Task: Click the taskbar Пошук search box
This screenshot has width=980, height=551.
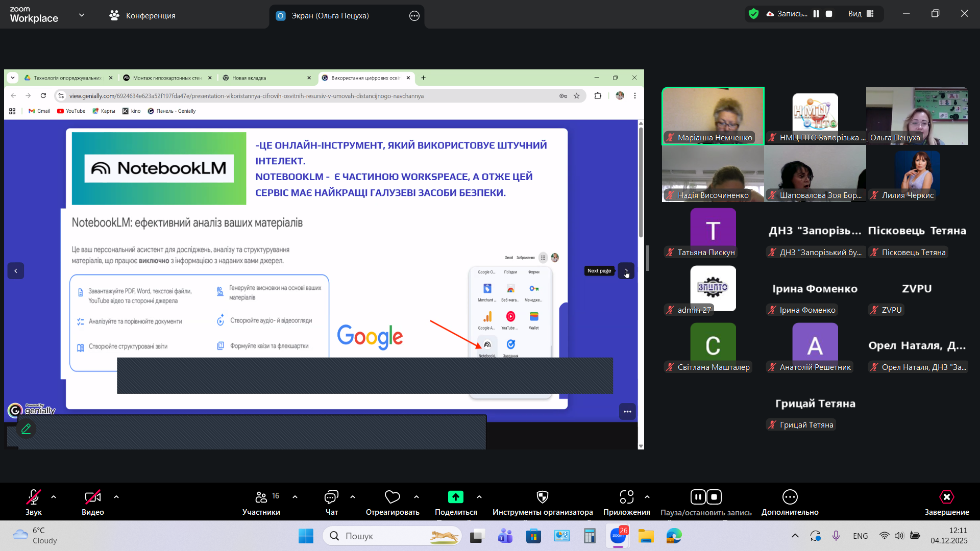Action: point(392,536)
